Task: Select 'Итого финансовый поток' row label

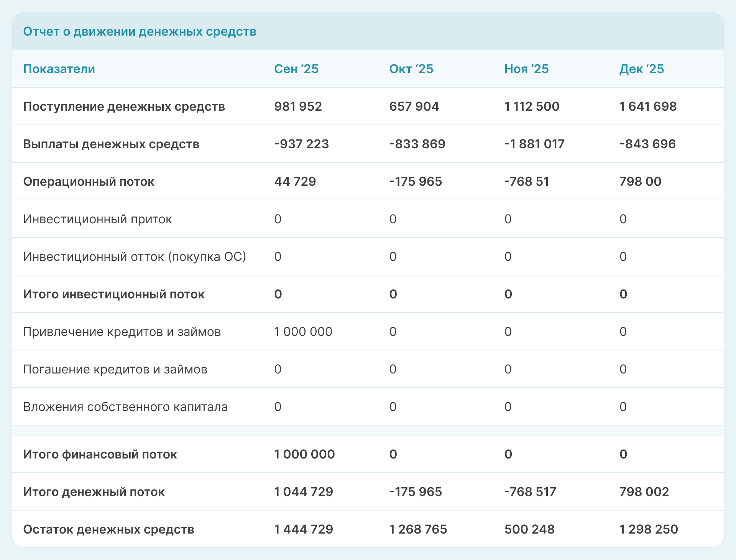Action: click(100, 454)
